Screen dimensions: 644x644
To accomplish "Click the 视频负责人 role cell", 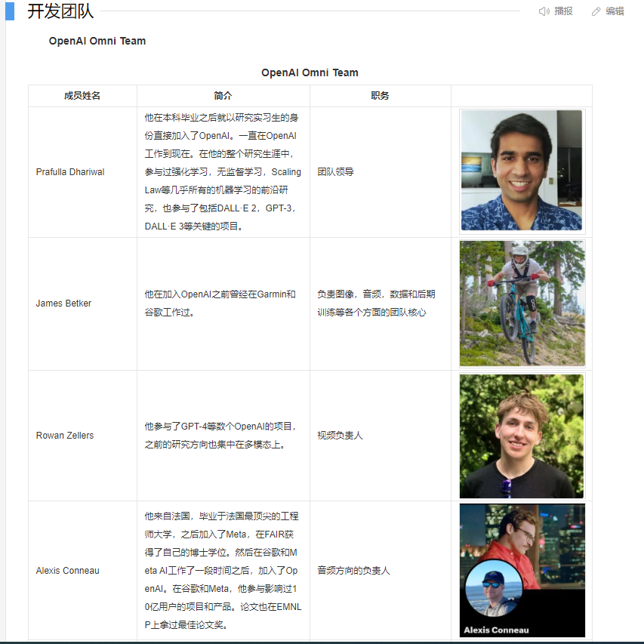I will [340, 436].
